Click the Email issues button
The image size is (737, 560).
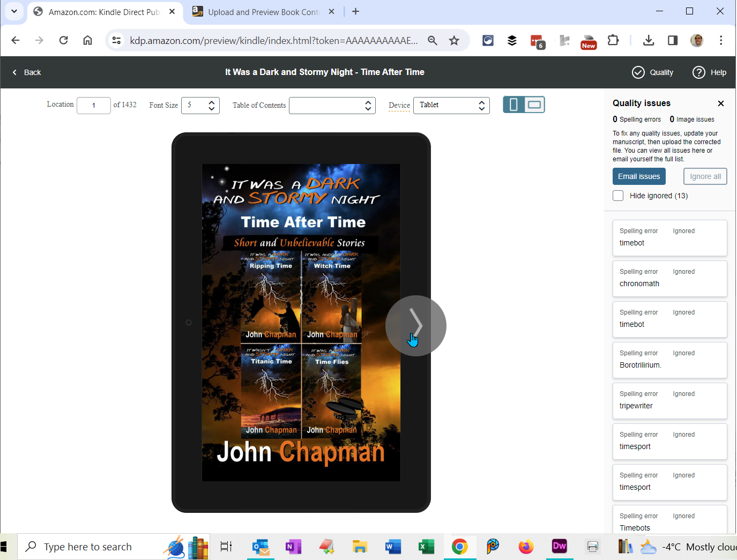[639, 176]
